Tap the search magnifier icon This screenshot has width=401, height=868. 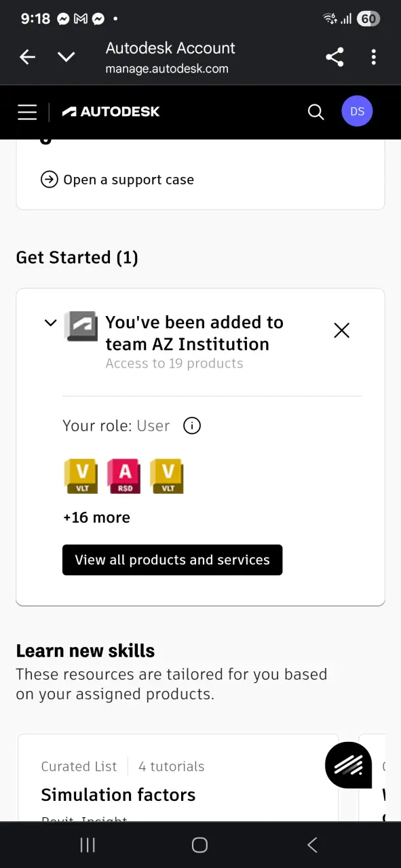click(x=316, y=112)
